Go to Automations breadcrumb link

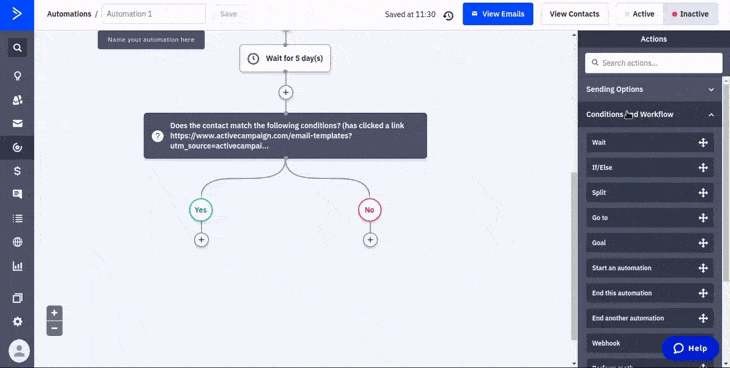pos(69,14)
